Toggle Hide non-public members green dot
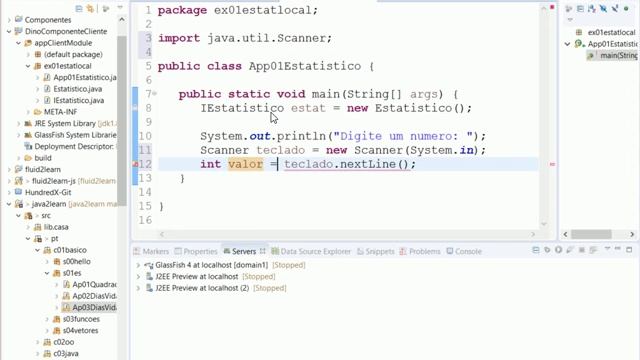Viewport: 640px width, 360px height. pyautogui.click(x=626, y=8)
